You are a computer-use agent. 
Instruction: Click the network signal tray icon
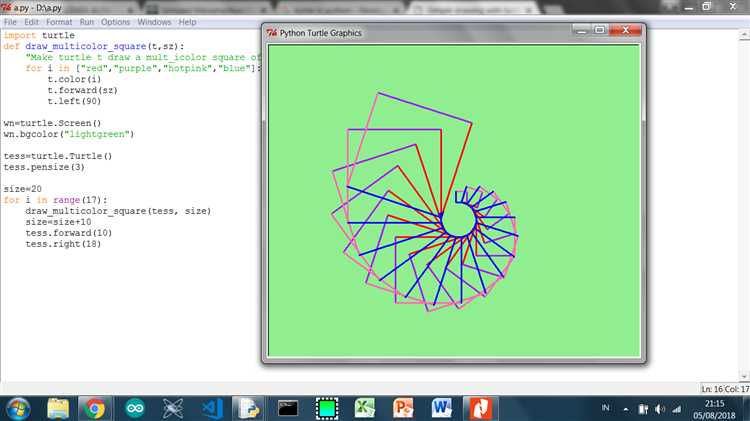[676, 409]
